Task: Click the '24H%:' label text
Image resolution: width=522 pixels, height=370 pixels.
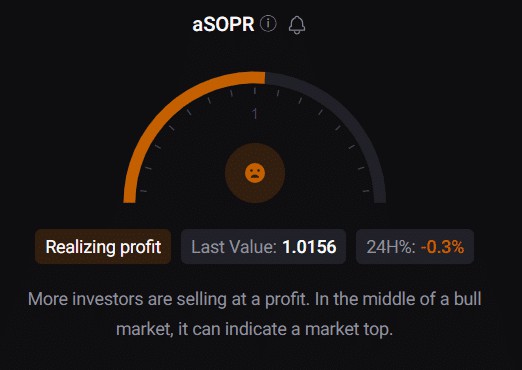Action: coord(391,247)
